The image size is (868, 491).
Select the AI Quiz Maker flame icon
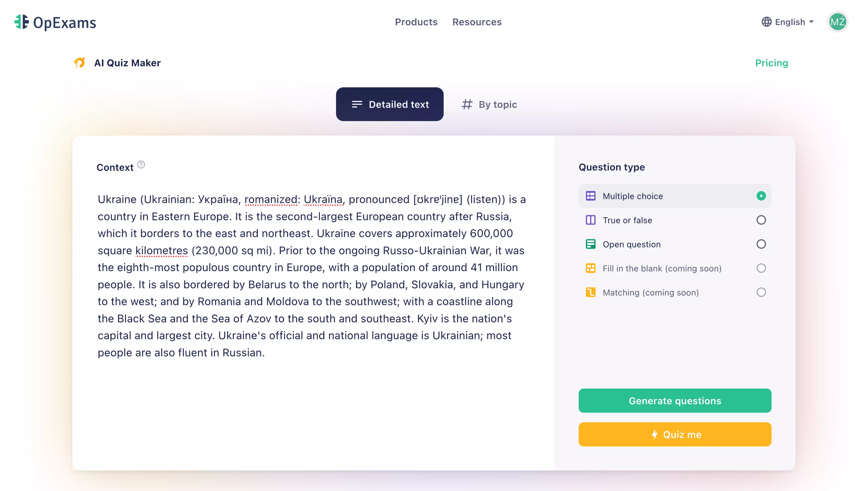click(x=79, y=63)
